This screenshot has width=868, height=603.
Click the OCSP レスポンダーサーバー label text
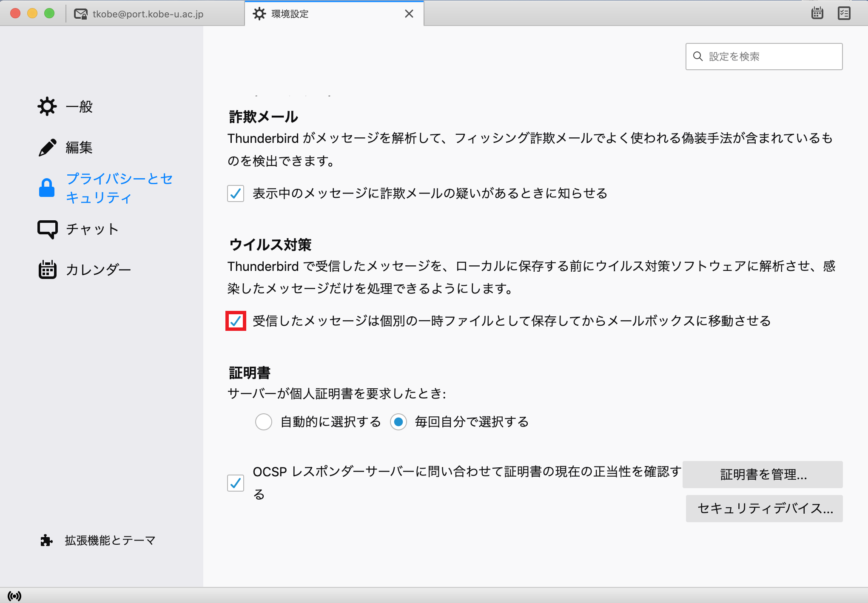(467, 483)
